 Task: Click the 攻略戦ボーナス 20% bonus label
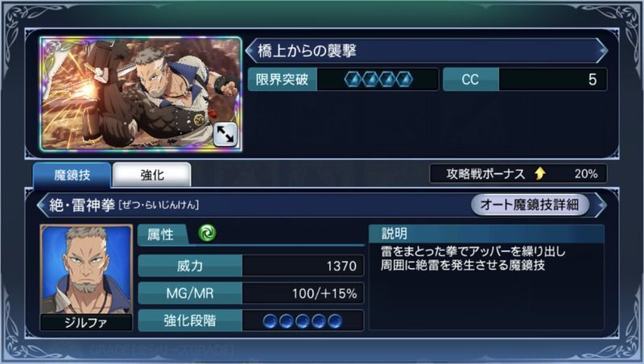(518, 174)
